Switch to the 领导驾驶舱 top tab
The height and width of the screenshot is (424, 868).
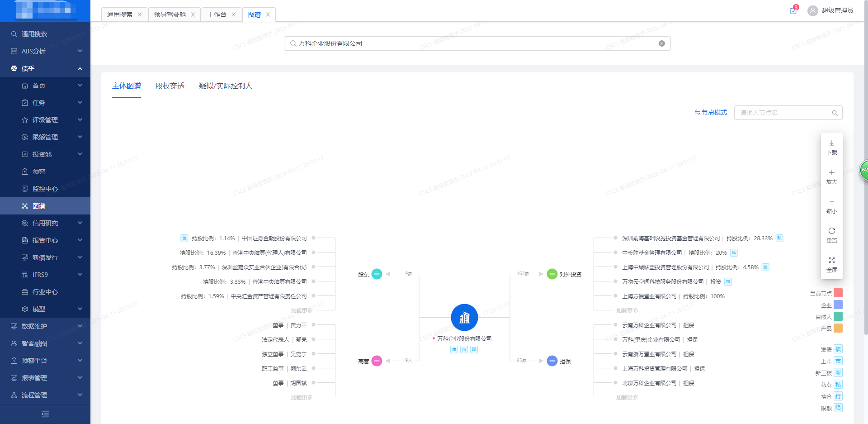pos(170,14)
